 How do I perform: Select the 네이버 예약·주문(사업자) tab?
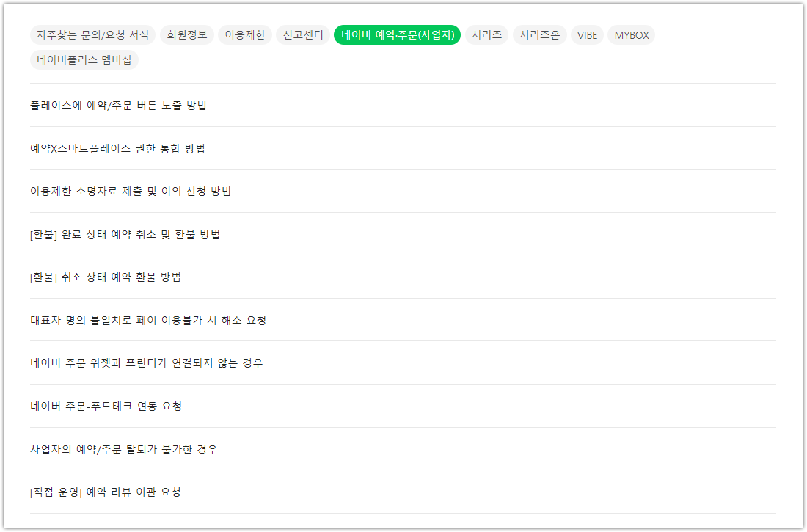pyautogui.click(x=398, y=35)
